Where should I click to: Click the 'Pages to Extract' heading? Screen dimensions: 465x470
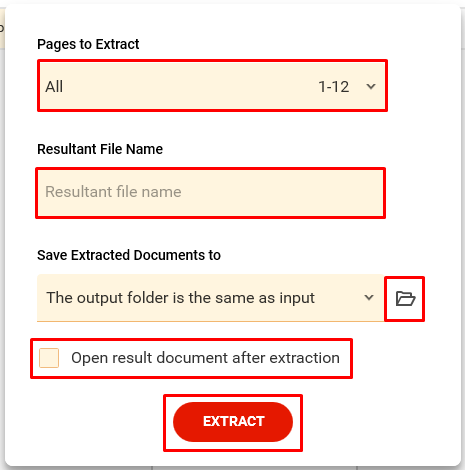coord(88,44)
